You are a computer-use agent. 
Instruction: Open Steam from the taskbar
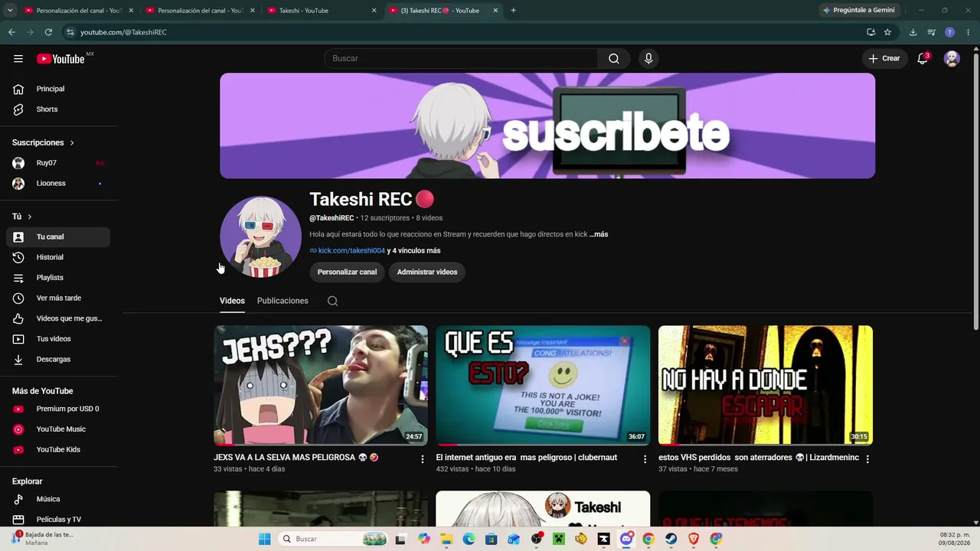(x=671, y=539)
